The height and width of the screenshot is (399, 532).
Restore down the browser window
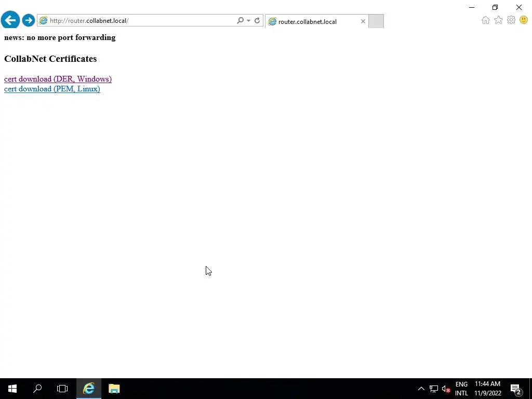(x=495, y=7)
